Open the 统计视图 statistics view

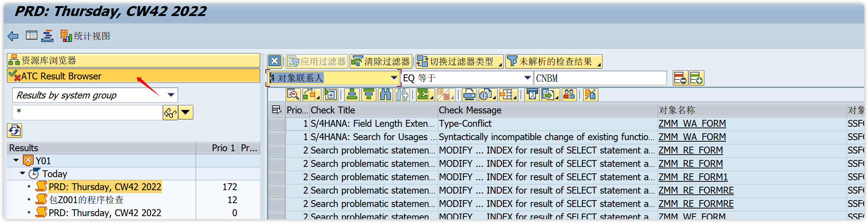[x=86, y=36]
